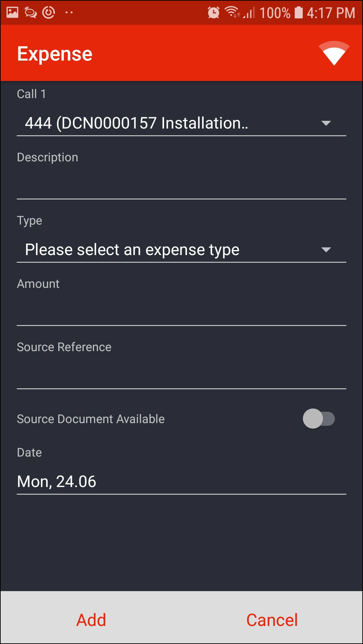Image resolution: width=363 pixels, height=644 pixels.
Task: Tap the gallery image icon in status bar
Action: [x=12, y=13]
